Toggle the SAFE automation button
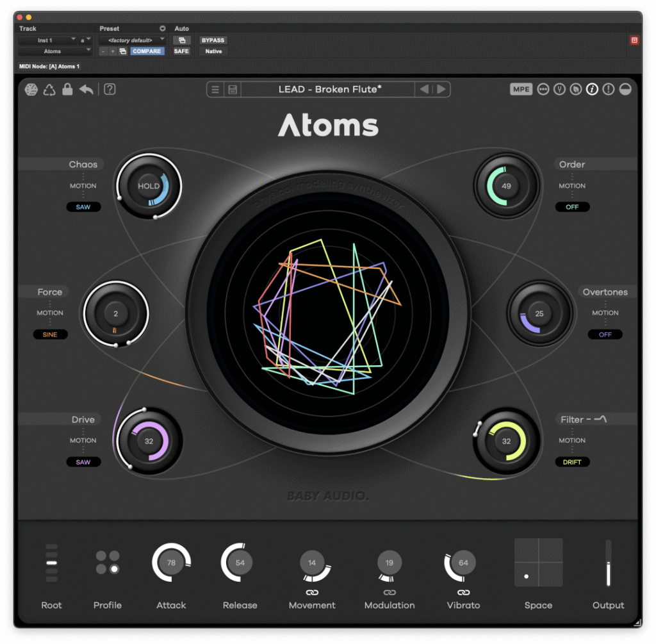The width and height of the screenshot is (656, 644). pyautogui.click(x=181, y=51)
